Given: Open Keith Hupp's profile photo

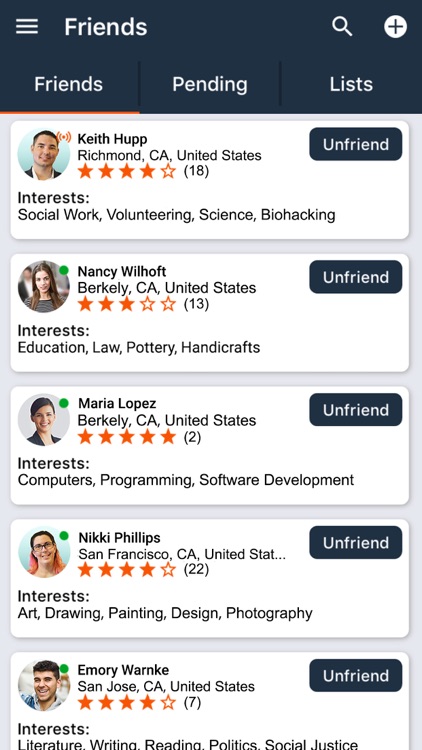Looking at the screenshot, I should click(44, 154).
